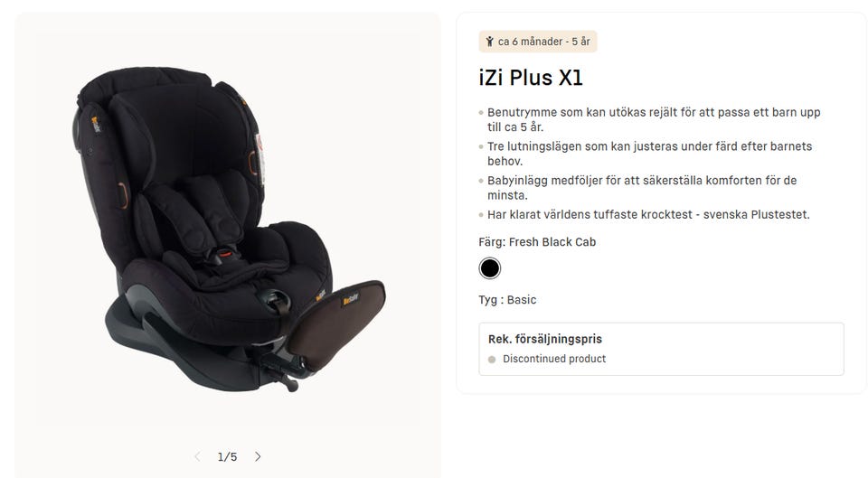Click the child age icon in badge
868x478 pixels.
click(x=489, y=42)
